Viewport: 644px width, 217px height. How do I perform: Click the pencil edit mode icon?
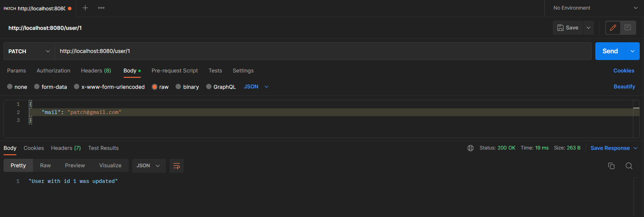613,28
